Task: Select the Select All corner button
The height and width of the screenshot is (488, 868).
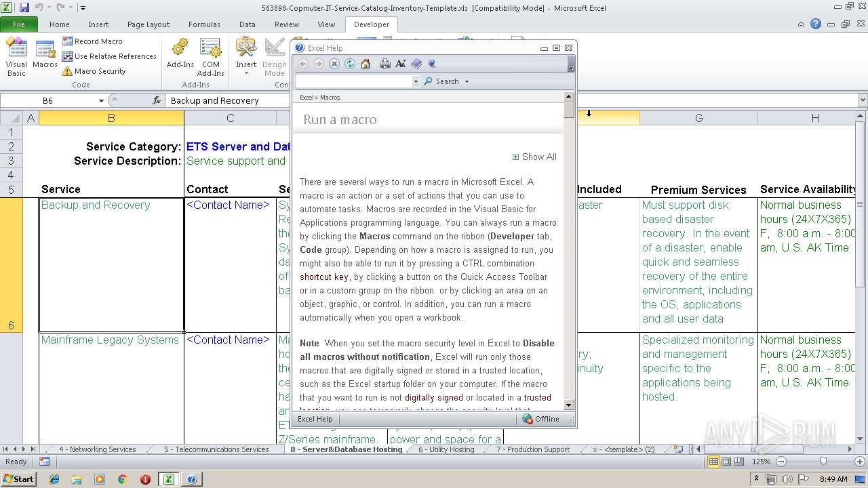Action: coord(12,118)
